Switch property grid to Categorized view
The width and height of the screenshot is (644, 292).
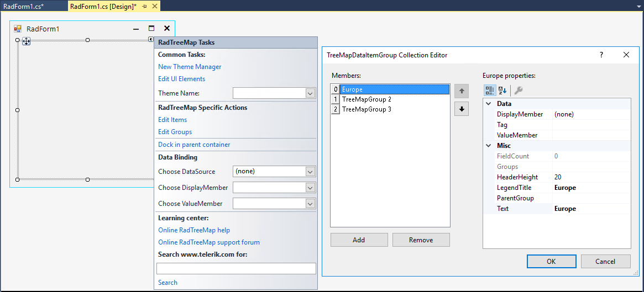(x=490, y=90)
